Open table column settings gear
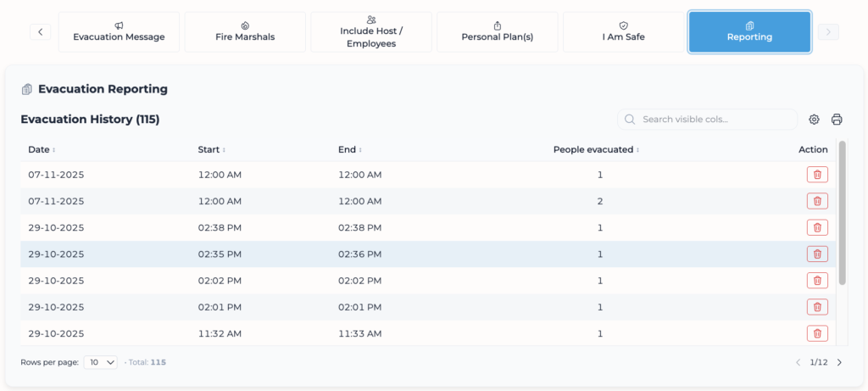This screenshot has width=868, height=391. point(814,120)
